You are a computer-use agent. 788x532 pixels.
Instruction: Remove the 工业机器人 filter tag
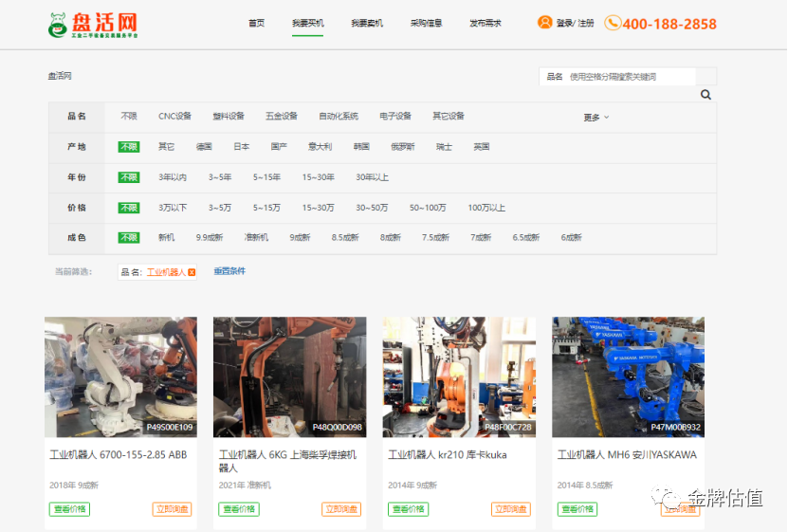192,272
